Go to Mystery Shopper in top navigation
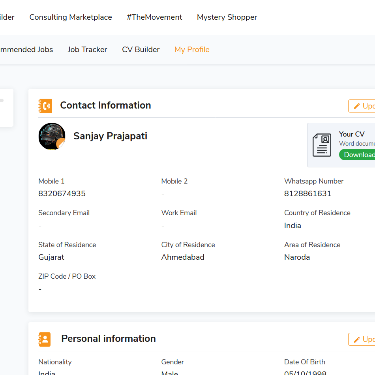The height and width of the screenshot is (375, 375). [x=227, y=17]
